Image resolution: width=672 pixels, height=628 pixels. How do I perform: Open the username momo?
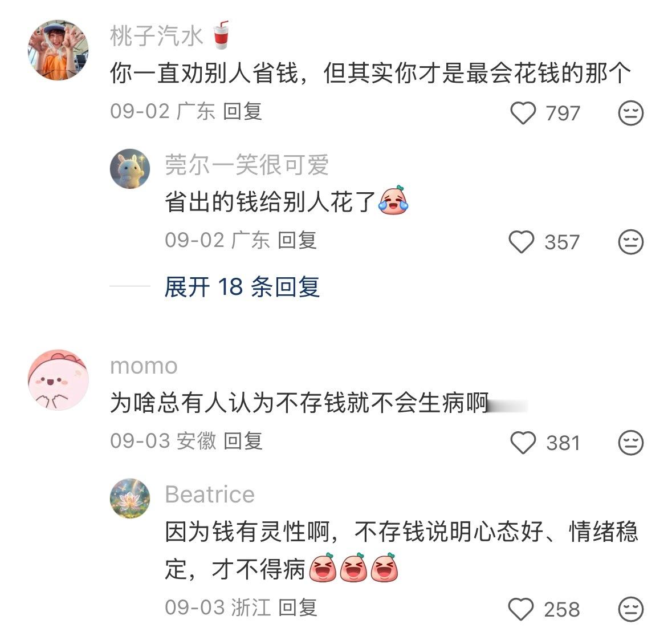[144, 366]
